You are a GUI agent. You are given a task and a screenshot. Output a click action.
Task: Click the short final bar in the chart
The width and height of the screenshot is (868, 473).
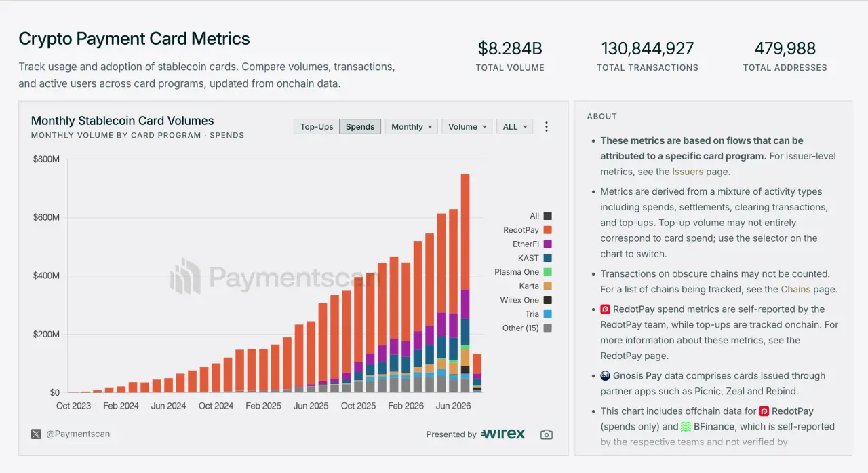tap(477, 373)
